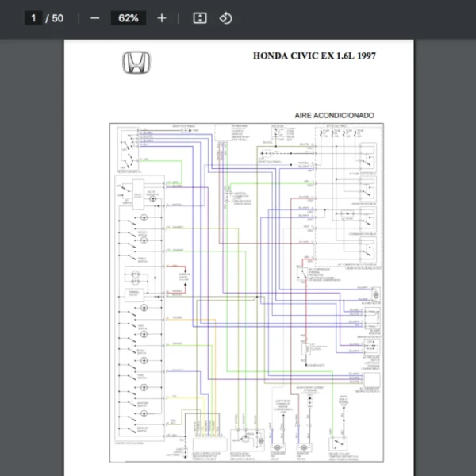This screenshot has height=476, width=476.
Task: Select the 62% zoom level field
Action: [x=129, y=18]
